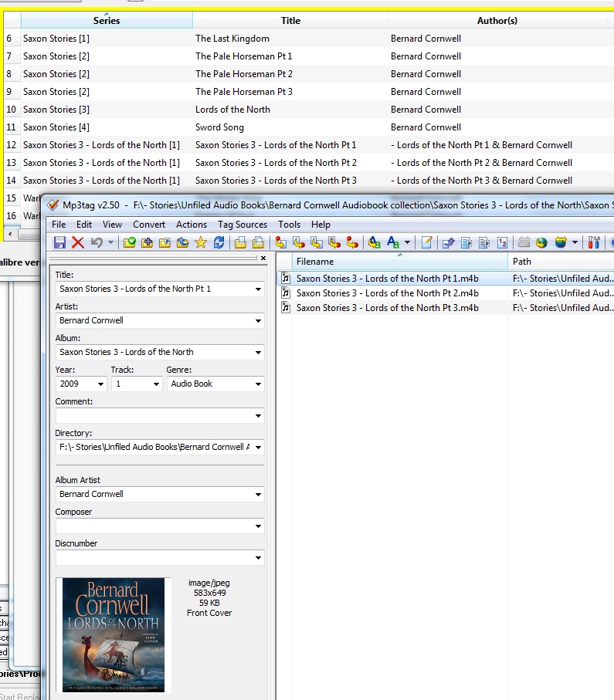Expand the Comment field dropdown
The width and height of the screenshot is (614, 700).
(x=258, y=416)
